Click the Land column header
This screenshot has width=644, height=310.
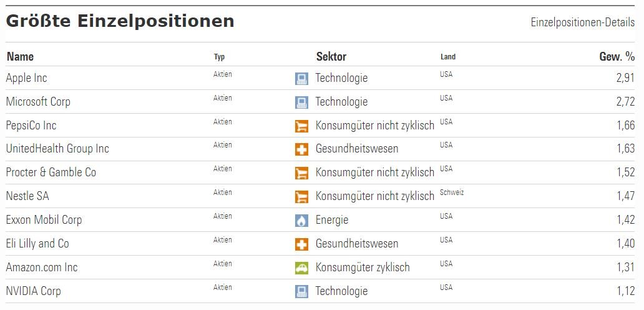coord(448,57)
